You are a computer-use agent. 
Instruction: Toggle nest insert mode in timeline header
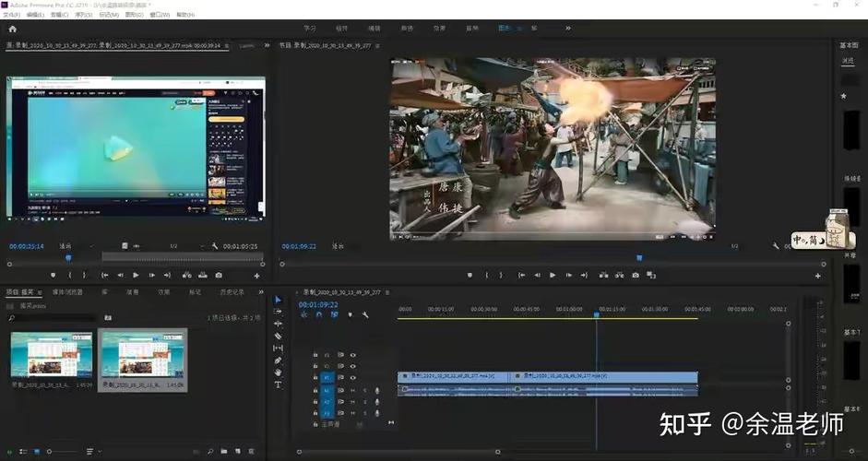[x=303, y=314]
